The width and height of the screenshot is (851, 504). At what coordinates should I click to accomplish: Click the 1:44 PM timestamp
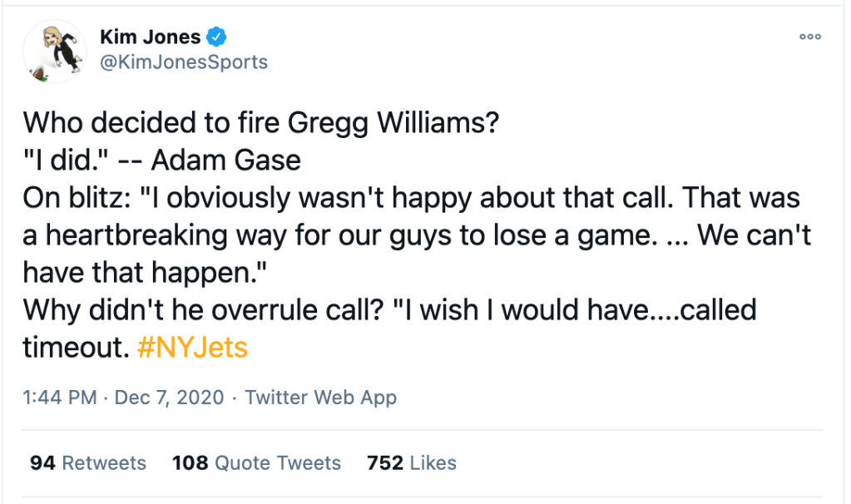pyautogui.click(x=60, y=398)
